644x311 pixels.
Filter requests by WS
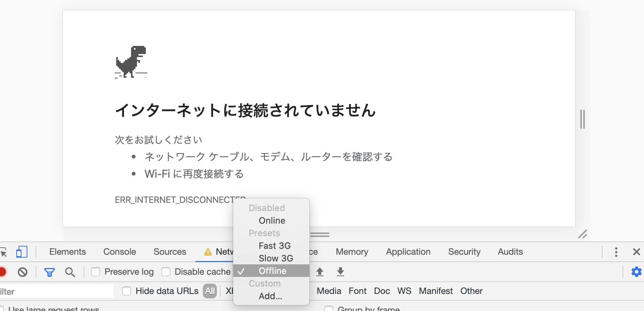pyautogui.click(x=404, y=291)
